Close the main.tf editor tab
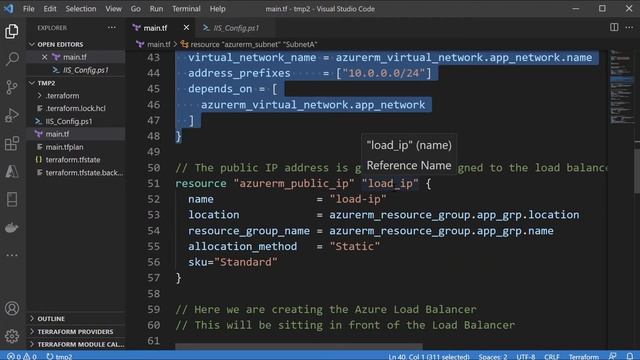Image resolution: width=640 pixels, height=360 pixels. pos(186,27)
